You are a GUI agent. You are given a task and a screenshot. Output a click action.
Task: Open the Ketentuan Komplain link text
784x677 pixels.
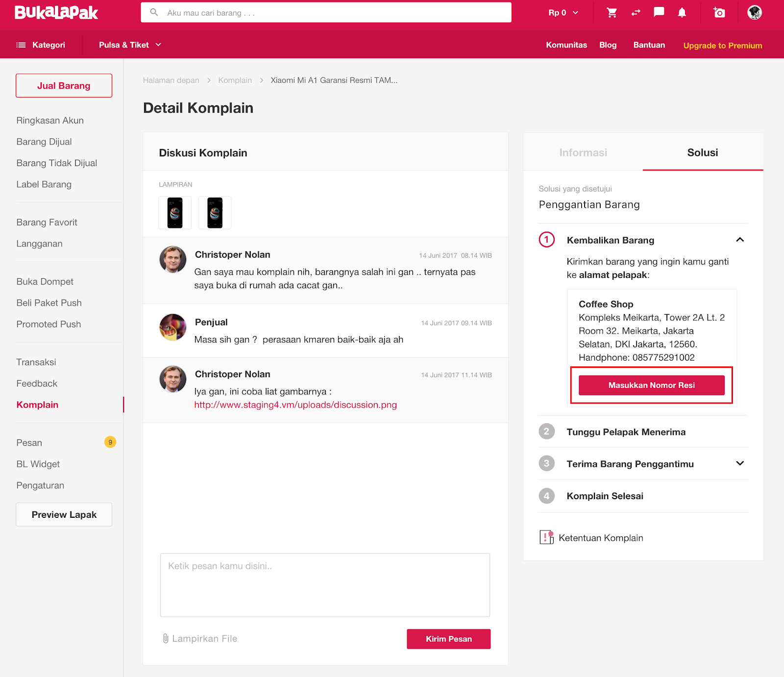pyautogui.click(x=601, y=538)
